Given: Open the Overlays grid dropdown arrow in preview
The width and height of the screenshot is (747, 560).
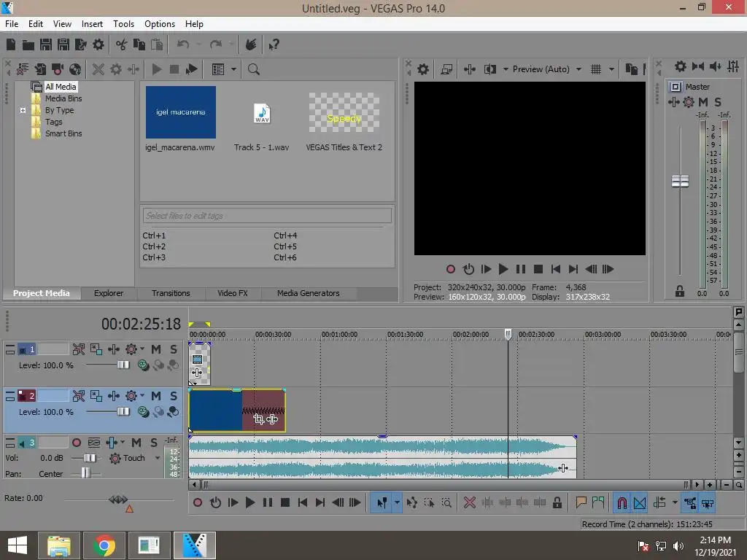Looking at the screenshot, I should tap(612, 69).
